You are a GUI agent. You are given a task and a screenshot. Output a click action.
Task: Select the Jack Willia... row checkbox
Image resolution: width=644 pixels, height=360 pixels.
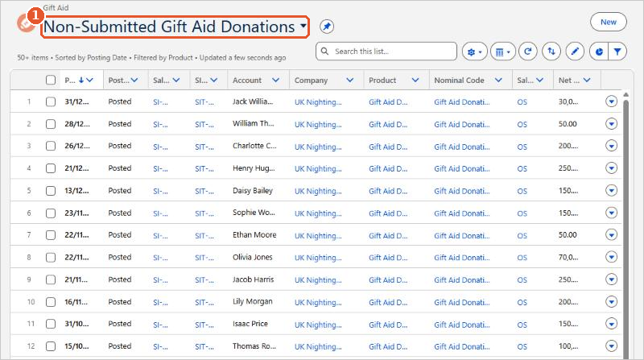click(x=51, y=101)
